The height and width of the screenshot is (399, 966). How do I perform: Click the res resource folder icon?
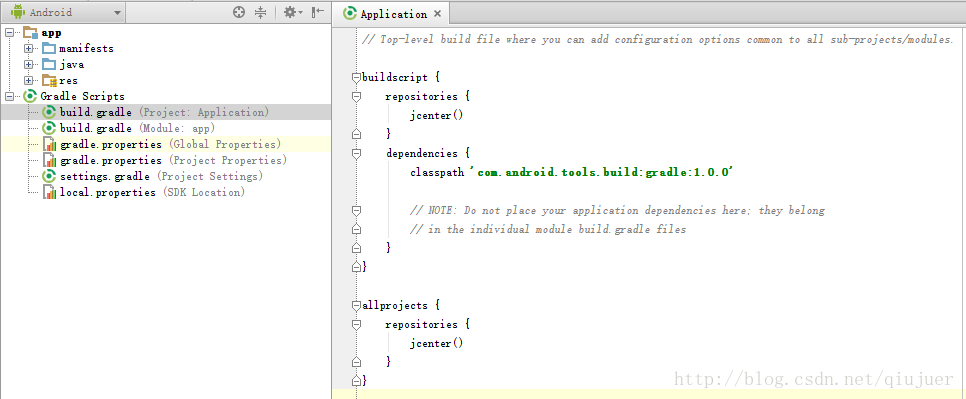click(x=49, y=80)
